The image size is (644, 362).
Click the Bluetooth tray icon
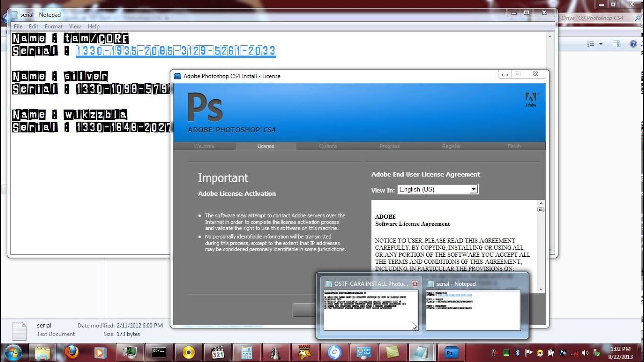(517, 352)
